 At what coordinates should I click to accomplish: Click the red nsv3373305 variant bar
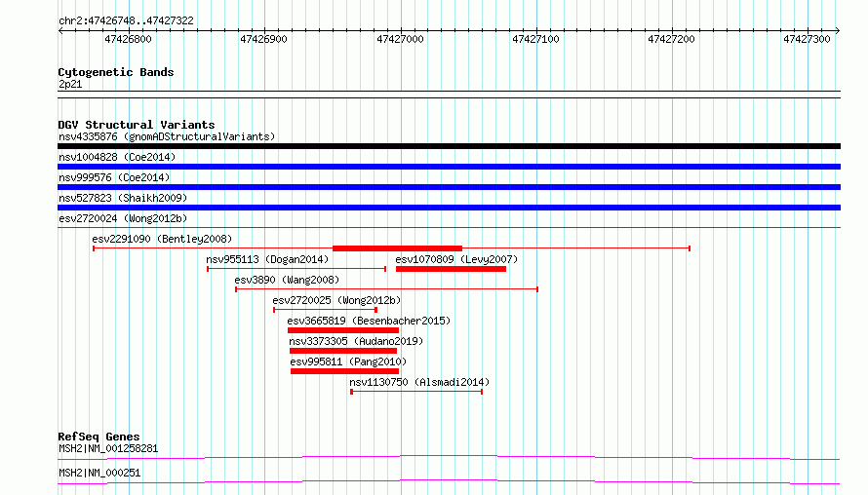click(x=343, y=351)
